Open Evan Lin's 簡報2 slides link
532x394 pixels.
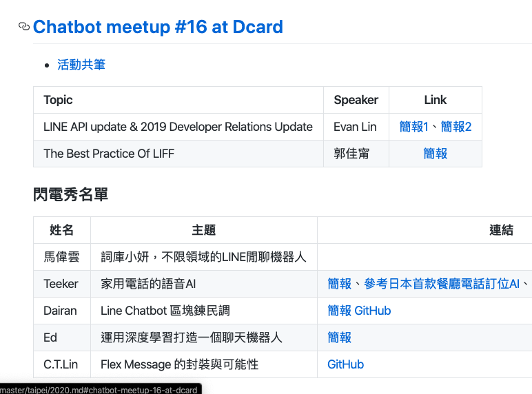(456, 127)
